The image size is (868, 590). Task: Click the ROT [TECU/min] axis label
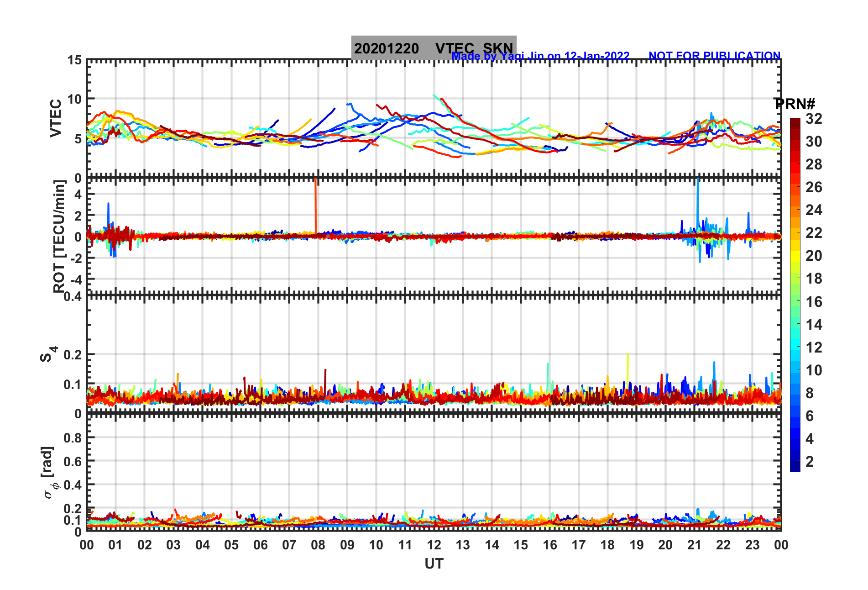click(59, 236)
